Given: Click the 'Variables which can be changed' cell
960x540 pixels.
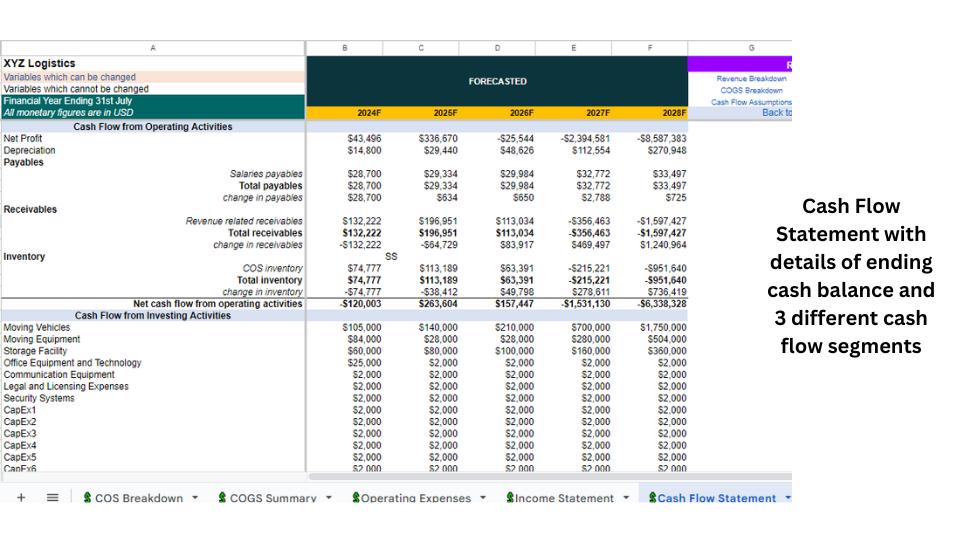Looking at the screenshot, I should click(x=153, y=77).
